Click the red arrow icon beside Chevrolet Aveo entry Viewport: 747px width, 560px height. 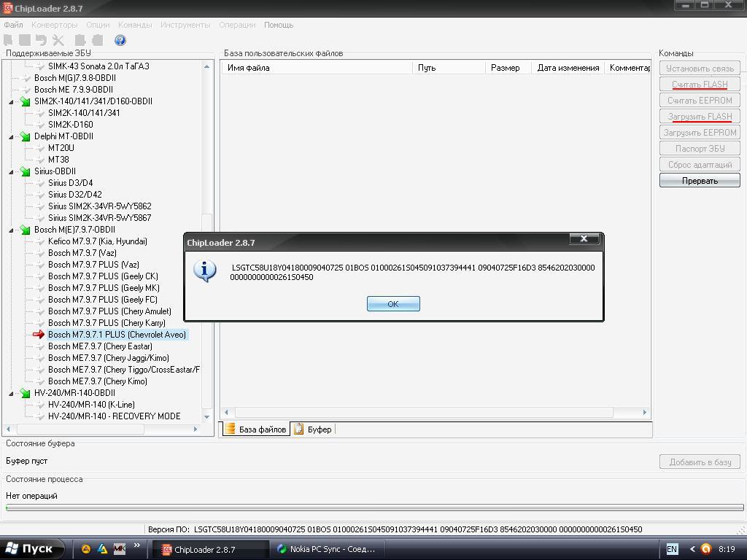(x=39, y=335)
